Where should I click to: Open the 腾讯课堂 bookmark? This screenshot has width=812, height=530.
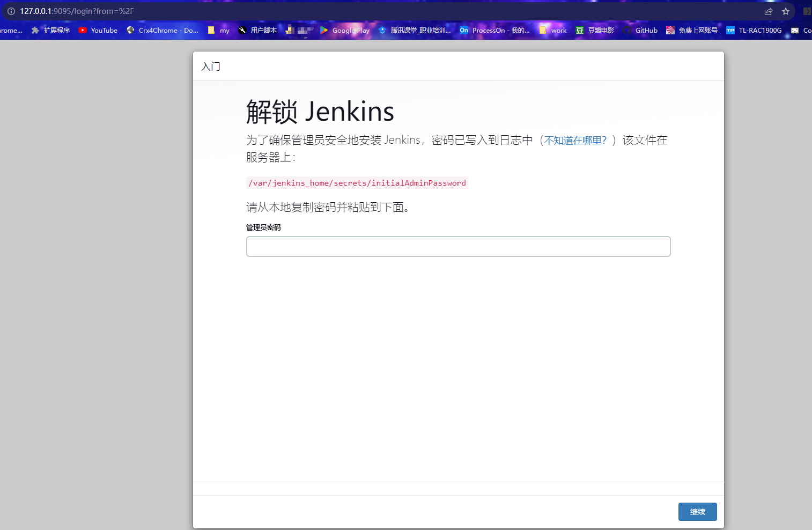415,31
